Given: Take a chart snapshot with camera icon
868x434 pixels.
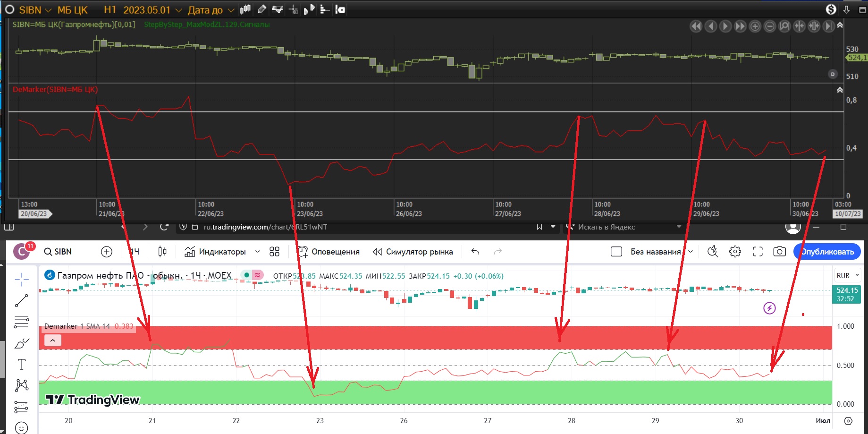Looking at the screenshot, I should (779, 252).
